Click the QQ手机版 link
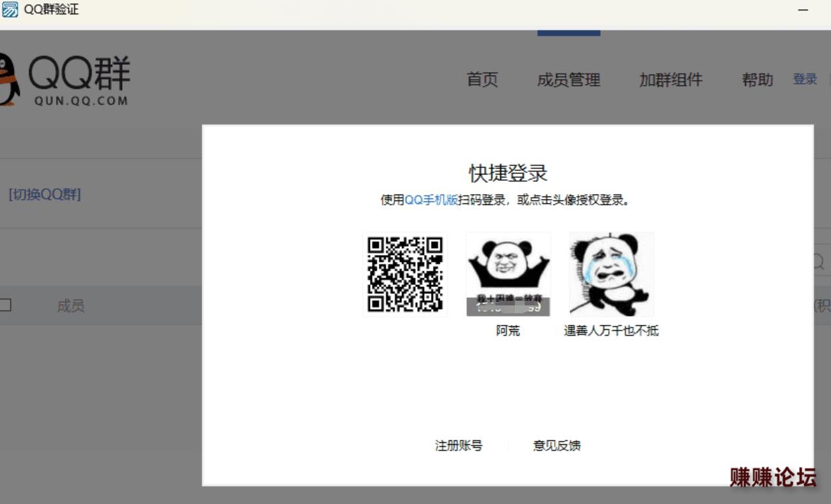Viewport: 831px width, 504px height. [431, 200]
